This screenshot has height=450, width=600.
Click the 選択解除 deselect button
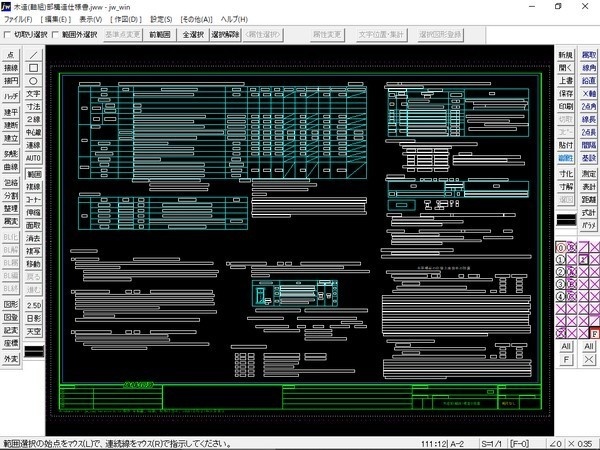point(225,35)
